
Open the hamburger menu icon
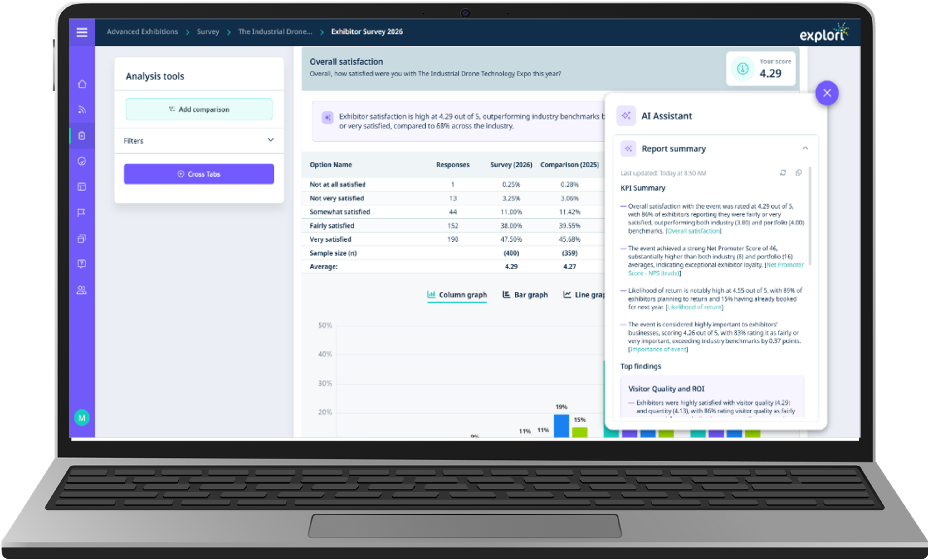(82, 32)
